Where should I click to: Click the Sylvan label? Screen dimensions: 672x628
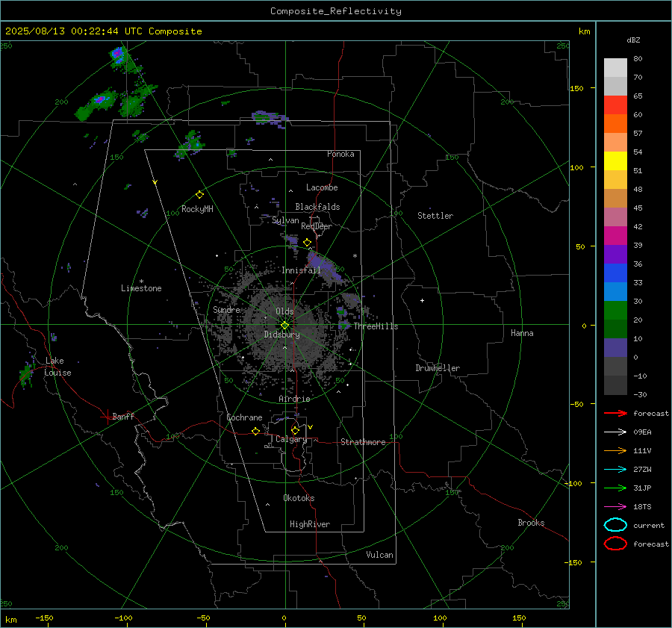pyautogui.click(x=285, y=221)
